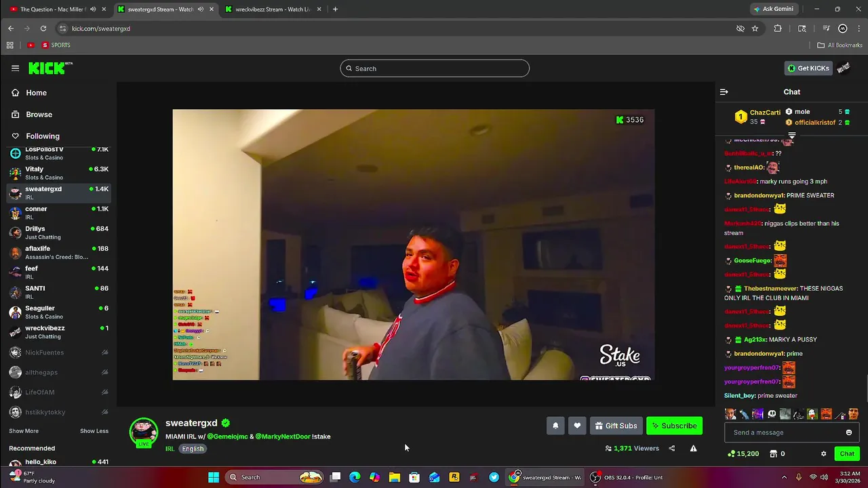This screenshot has height=488, width=868.
Task: Open the conner channel in Following
Action: [58, 213]
